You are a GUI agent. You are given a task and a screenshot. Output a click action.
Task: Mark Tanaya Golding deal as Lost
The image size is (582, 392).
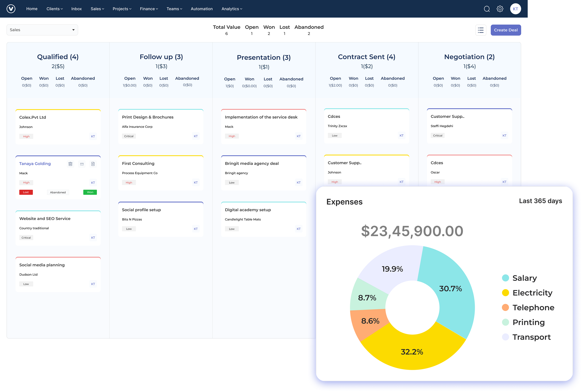(26, 192)
